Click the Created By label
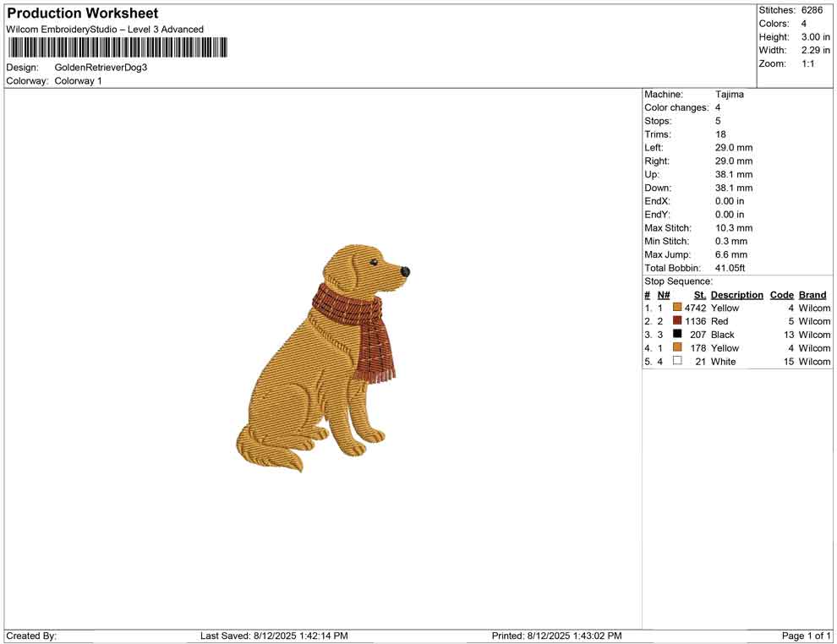 [31, 636]
